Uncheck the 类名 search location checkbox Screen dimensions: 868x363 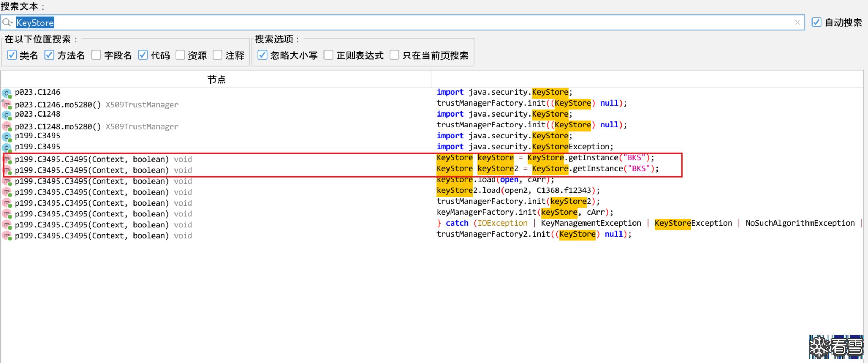pyautogui.click(x=12, y=55)
